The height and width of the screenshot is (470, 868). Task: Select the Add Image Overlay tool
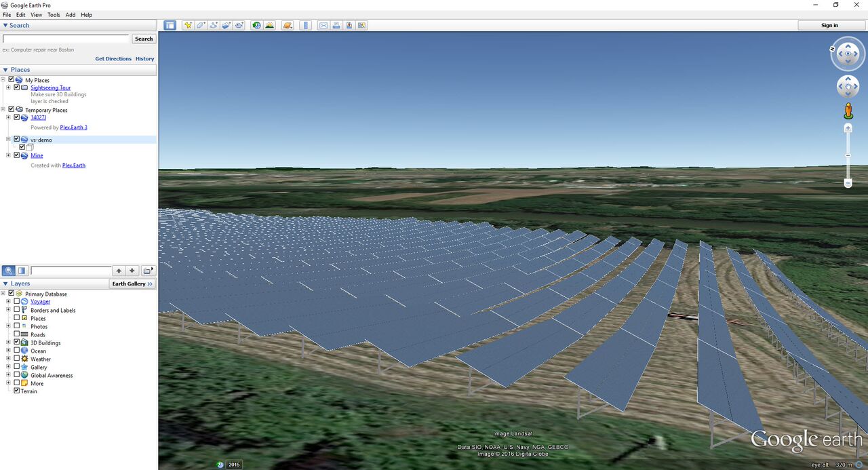tap(226, 25)
